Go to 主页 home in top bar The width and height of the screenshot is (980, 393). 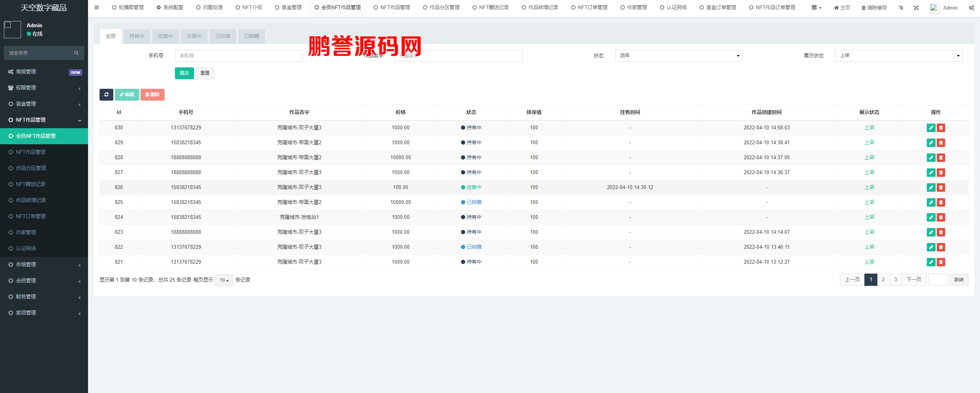pos(842,8)
